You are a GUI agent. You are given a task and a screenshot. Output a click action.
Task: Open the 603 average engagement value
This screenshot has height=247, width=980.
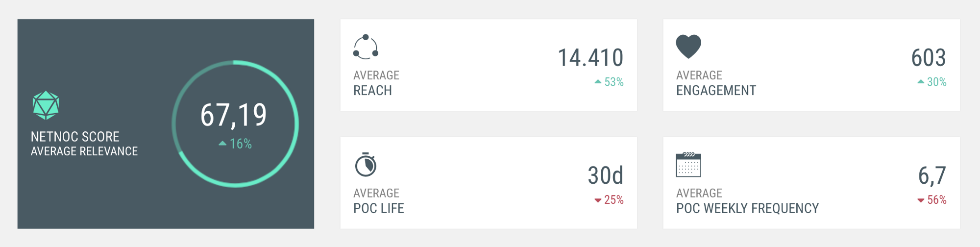click(929, 58)
